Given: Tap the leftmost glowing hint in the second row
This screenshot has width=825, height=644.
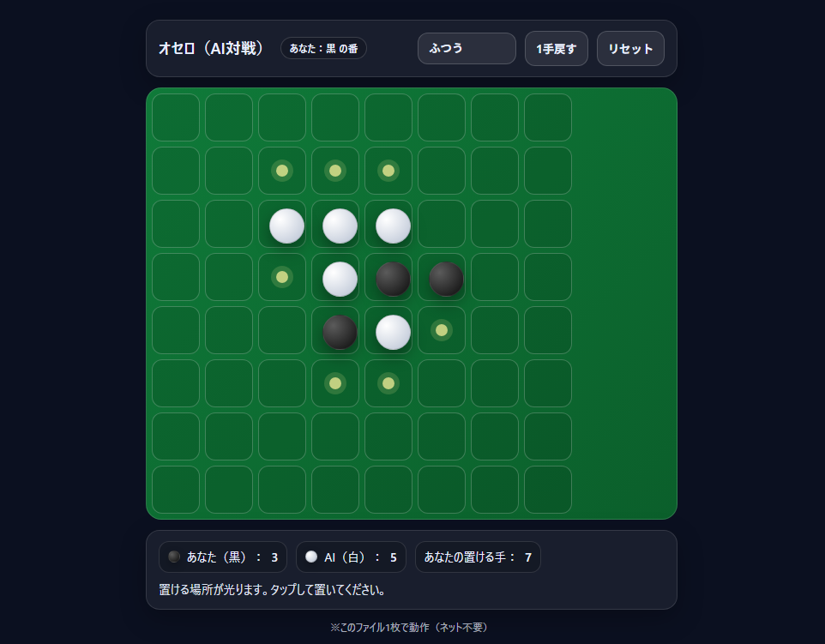Looking at the screenshot, I should 282,171.
